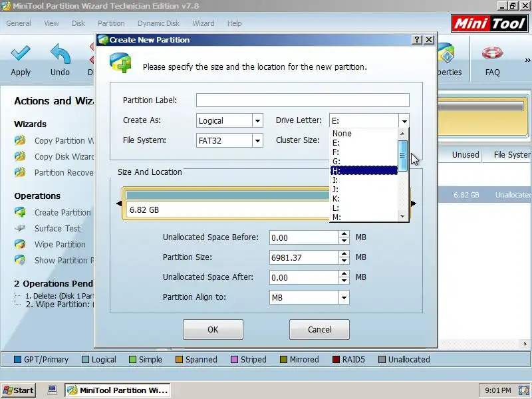Click the Unallocated Space Before field
The height and width of the screenshot is (399, 532).
click(x=304, y=237)
